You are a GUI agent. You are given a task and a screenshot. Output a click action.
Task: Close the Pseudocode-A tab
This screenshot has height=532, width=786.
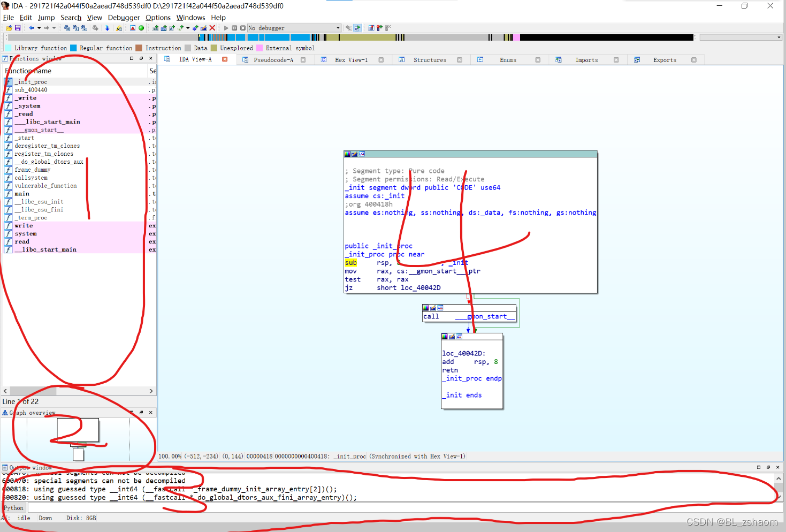(x=303, y=60)
